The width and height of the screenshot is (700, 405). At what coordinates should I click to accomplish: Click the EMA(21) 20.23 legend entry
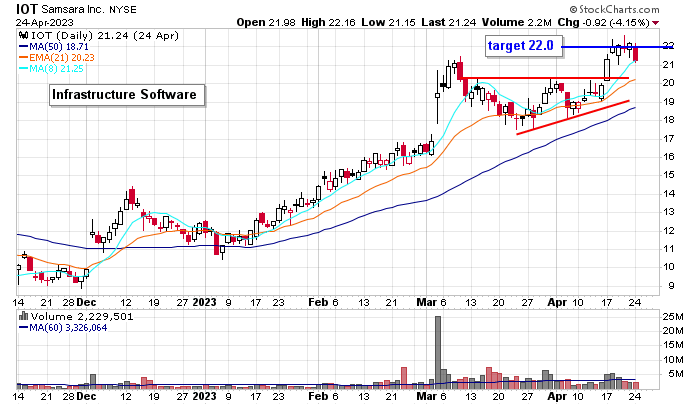click(x=57, y=58)
